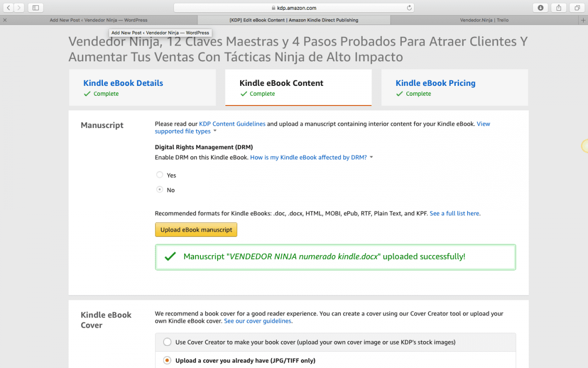
Task: Go back with Safari's back arrow
Action: tap(8, 8)
